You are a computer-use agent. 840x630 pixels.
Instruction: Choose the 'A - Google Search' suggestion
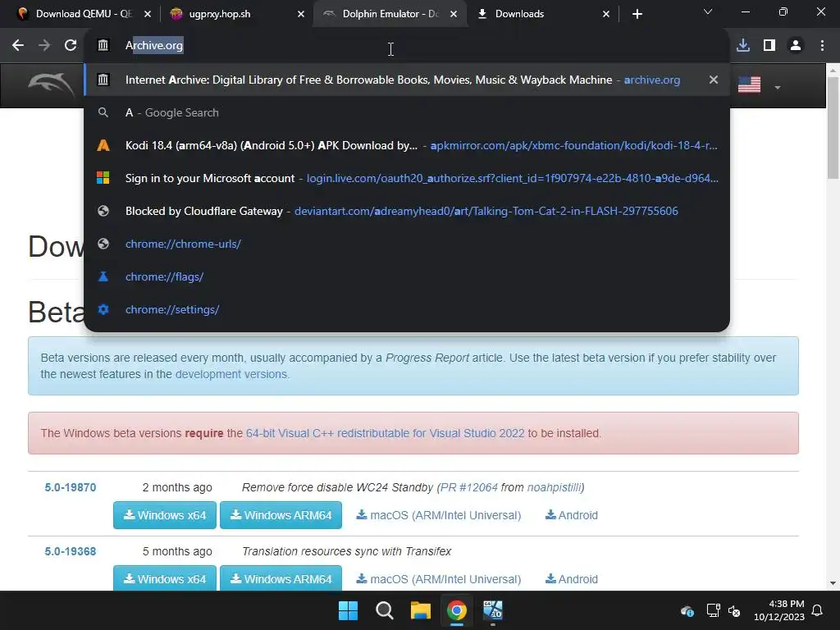click(407, 112)
